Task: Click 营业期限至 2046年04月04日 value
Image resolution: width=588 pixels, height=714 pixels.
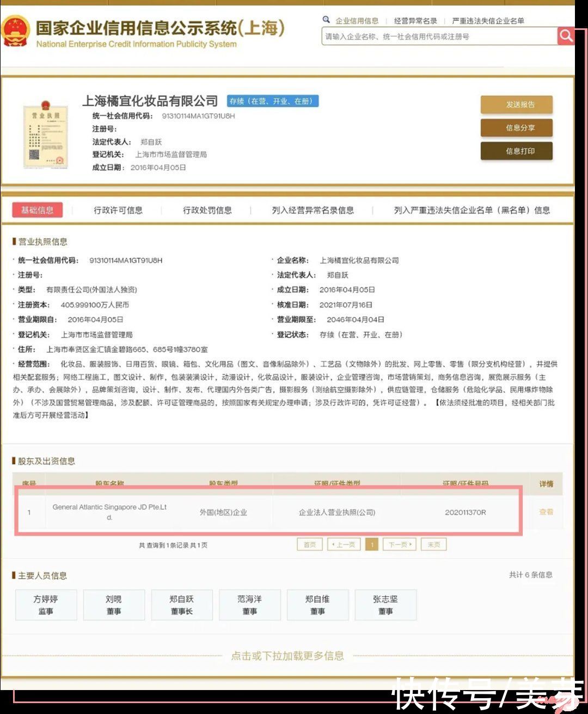Action: point(356,319)
